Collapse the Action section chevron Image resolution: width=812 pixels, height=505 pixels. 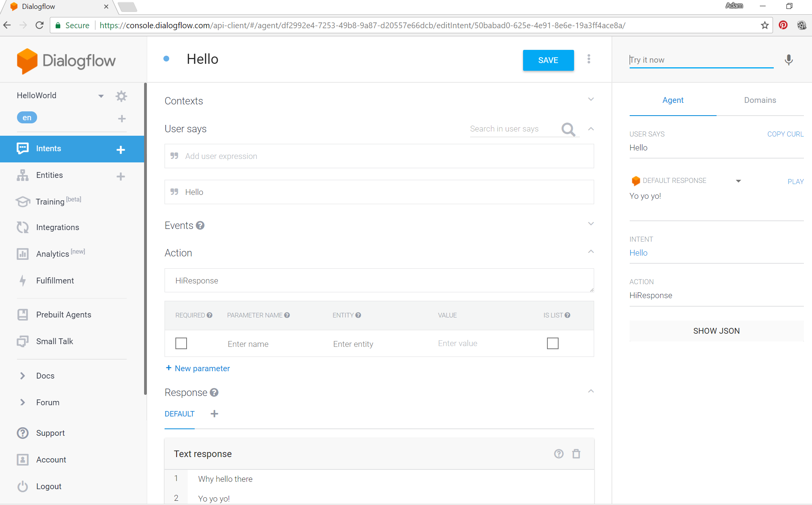[x=591, y=252]
